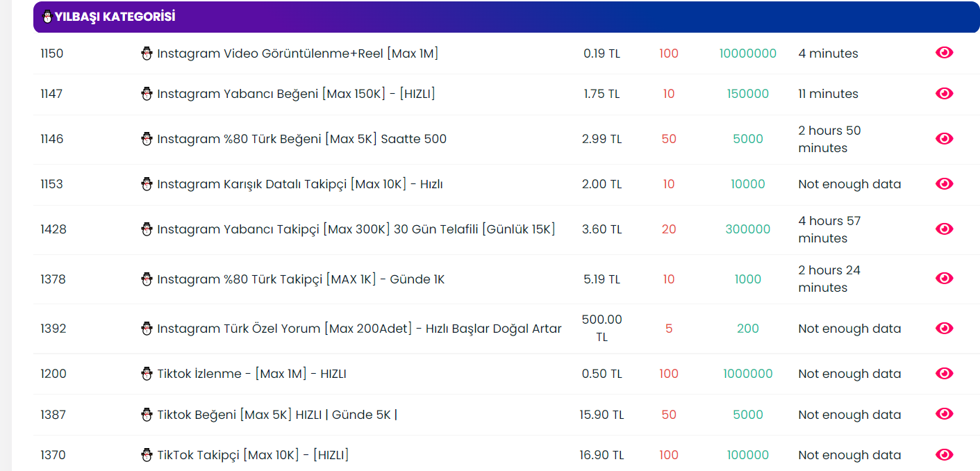The image size is (980, 471).
Task: Click TikTok Takipçi [Max 10K] - [HIZLI]
Action: point(253,455)
